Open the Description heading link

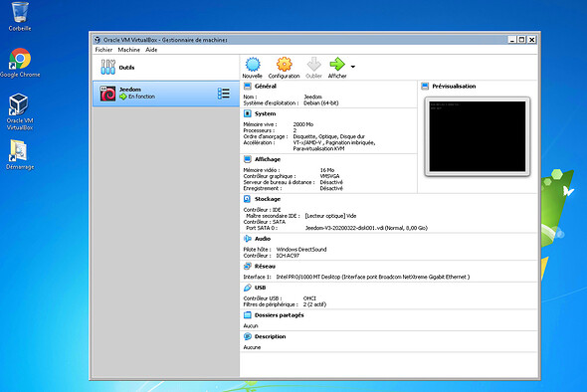tap(270, 336)
